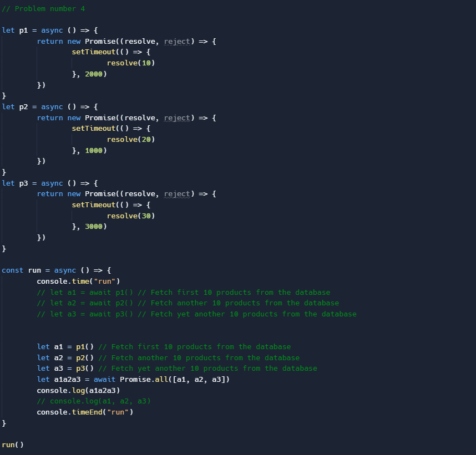Click commented line "// let a3 = await p3()"
This screenshot has height=455, width=476.
click(85, 314)
